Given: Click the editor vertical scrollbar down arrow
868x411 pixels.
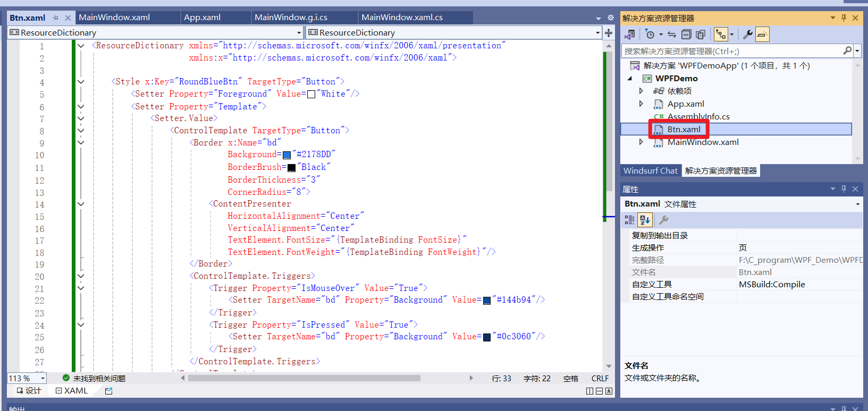Looking at the screenshot, I should tap(609, 366).
